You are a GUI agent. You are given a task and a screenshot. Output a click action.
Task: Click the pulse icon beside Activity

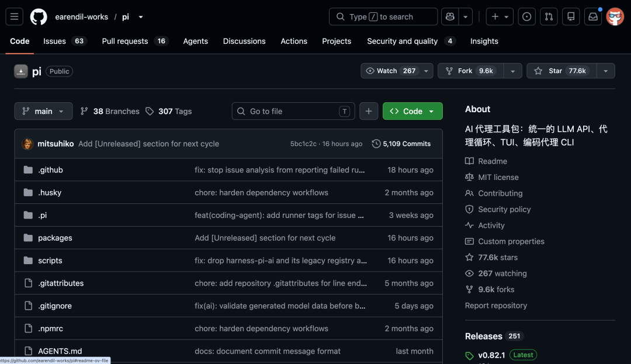pyautogui.click(x=469, y=226)
